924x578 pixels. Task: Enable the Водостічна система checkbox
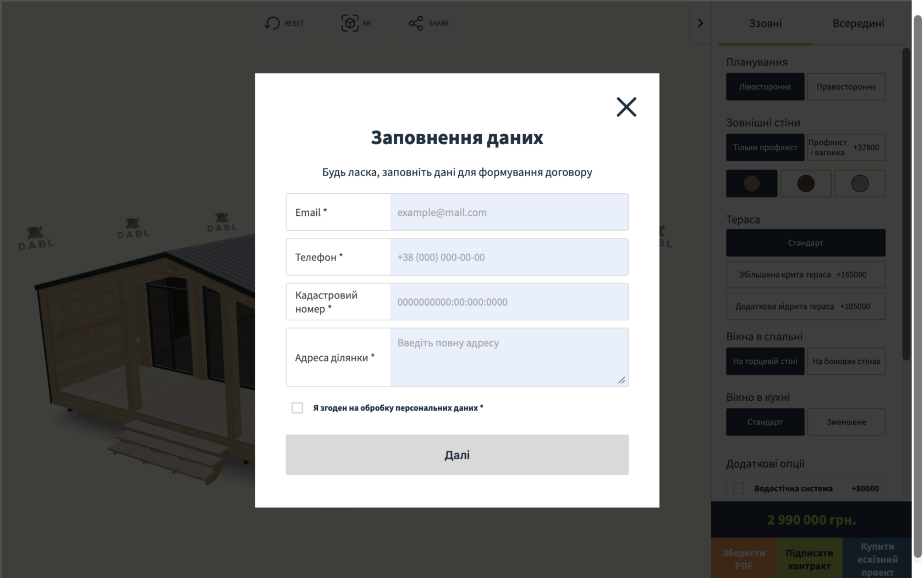pos(739,488)
